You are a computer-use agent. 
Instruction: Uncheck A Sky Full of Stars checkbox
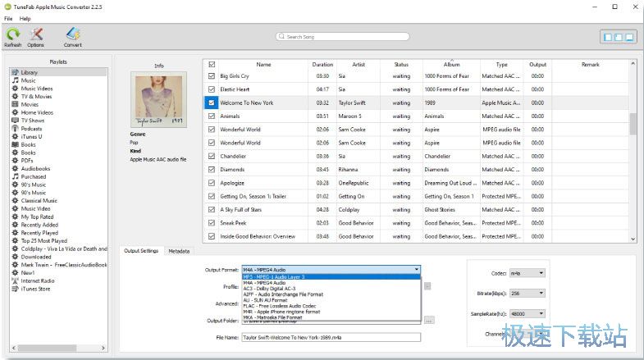click(x=212, y=210)
